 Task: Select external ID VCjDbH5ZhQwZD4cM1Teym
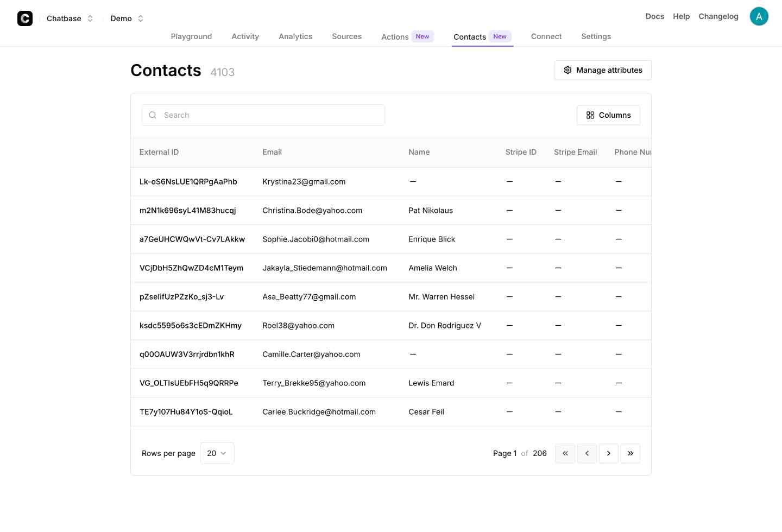[192, 268]
